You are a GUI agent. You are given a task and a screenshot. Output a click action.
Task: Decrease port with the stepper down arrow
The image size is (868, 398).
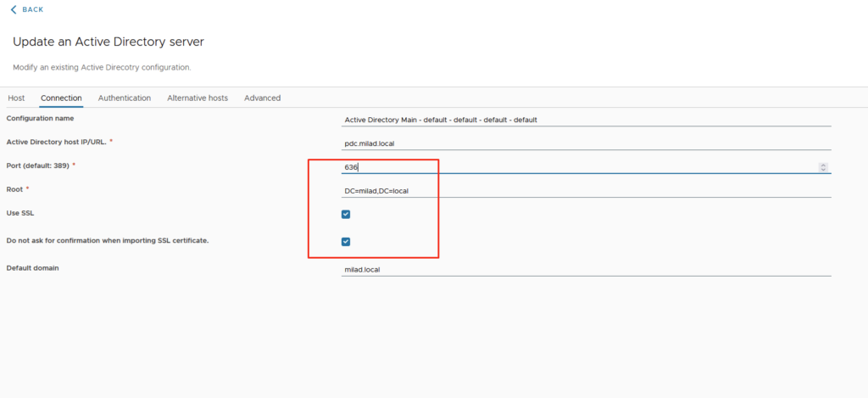point(823,170)
